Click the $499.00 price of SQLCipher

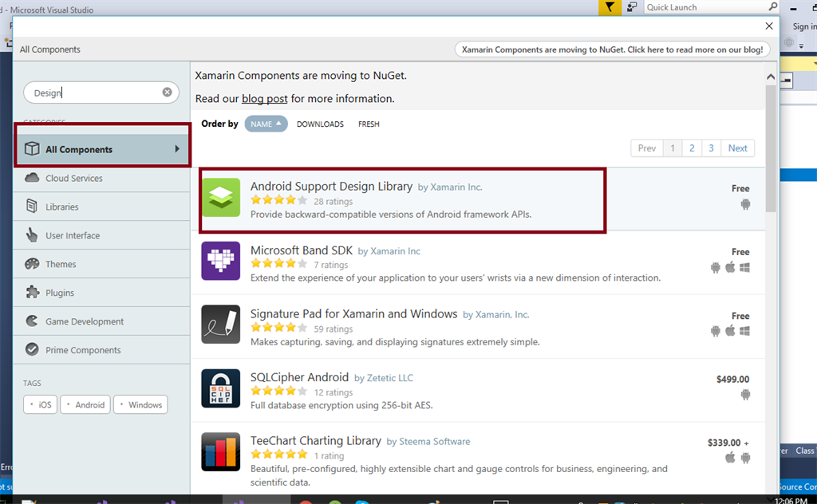pos(732,379)
